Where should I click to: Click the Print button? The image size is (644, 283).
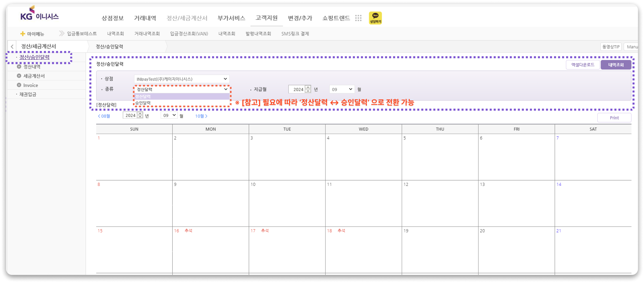(x=614, y=118)
